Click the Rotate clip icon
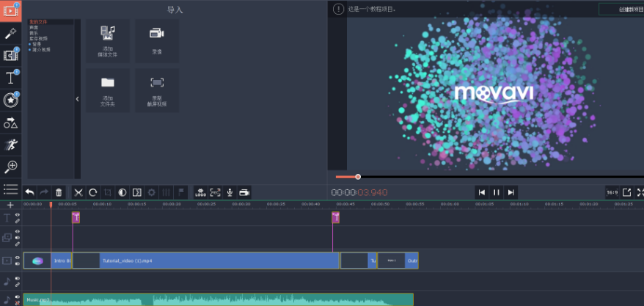Image resolution: width=644 pixels, height=306 pixels. click(93, 192)
